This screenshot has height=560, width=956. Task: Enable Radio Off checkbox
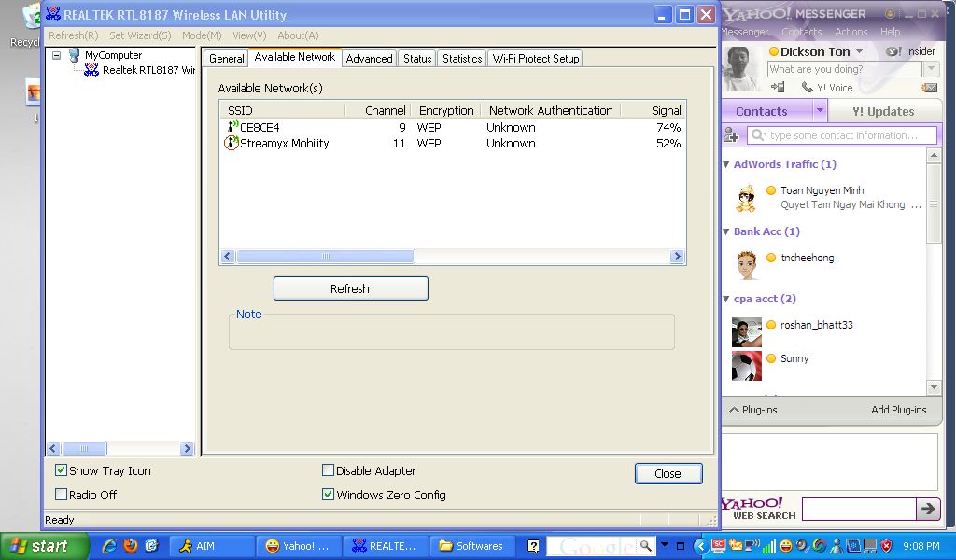click(x=61, y=494)
